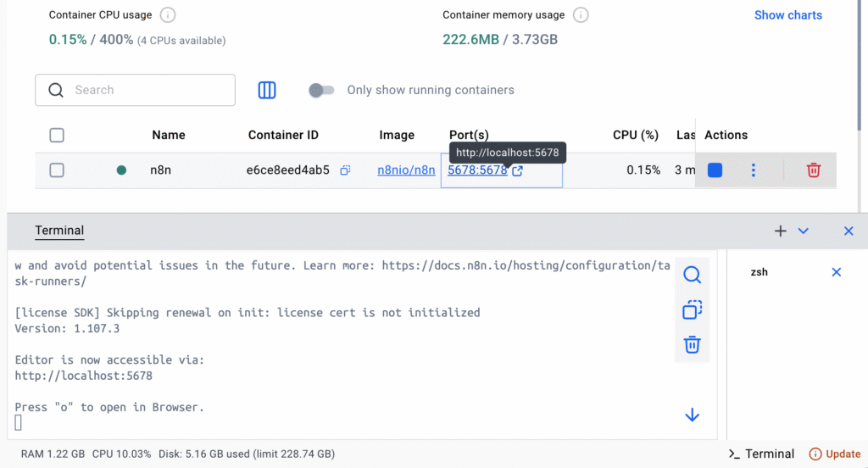Image resolution: width=868 pixels, height=468 pixels.
Task: Select the Terminal tab
Action: [x=59, y=231]
